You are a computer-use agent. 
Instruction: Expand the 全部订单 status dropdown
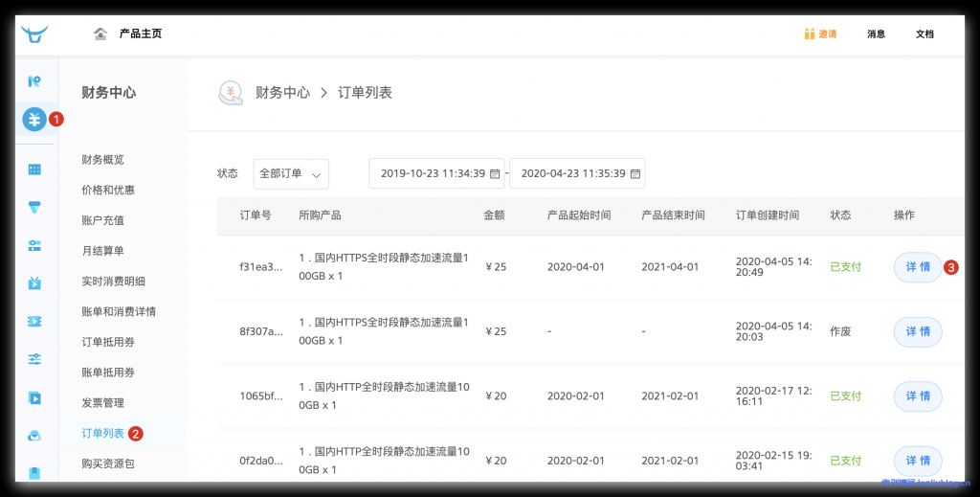point(291,174)
